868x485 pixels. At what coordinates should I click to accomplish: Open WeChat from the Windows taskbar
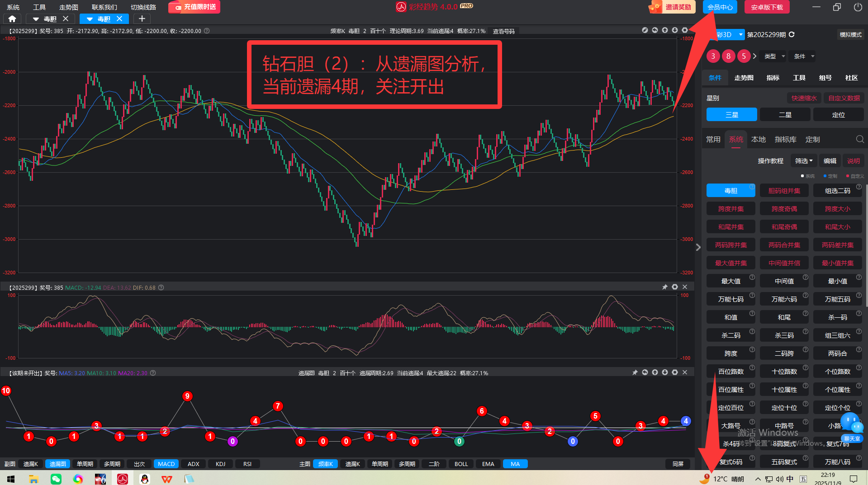(x=56, y=479)
